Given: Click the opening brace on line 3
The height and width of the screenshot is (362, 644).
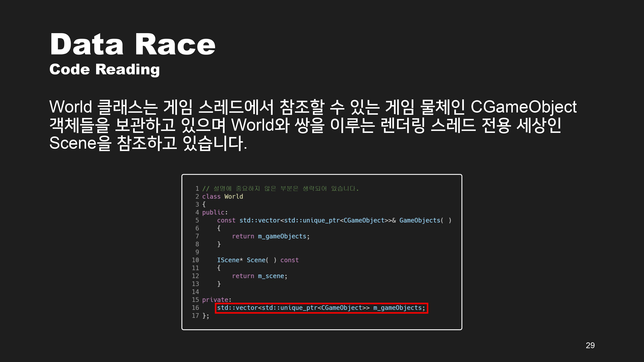Looking at the screenshot, I should (204, 204).
